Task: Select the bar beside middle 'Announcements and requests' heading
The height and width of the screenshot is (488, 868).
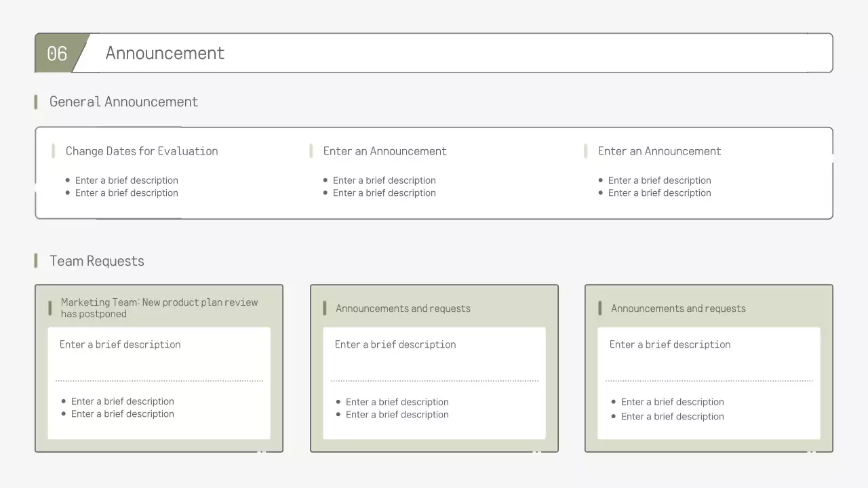Action: click(x=325, y=308)
